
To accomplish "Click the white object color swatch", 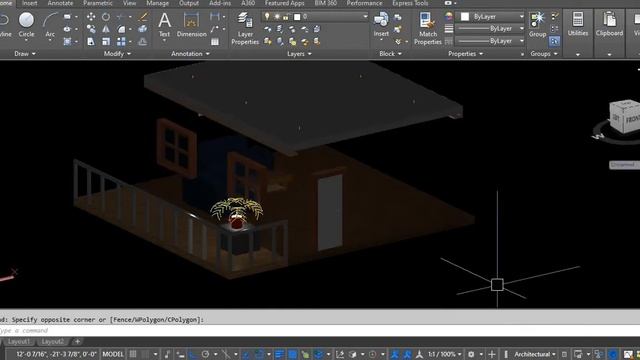I will [464, 17].
